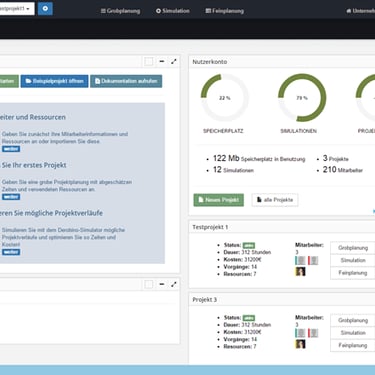Go to Feinplanung in top navigation
This screenshot has height=375, width=375.
[x=224, y=11]
